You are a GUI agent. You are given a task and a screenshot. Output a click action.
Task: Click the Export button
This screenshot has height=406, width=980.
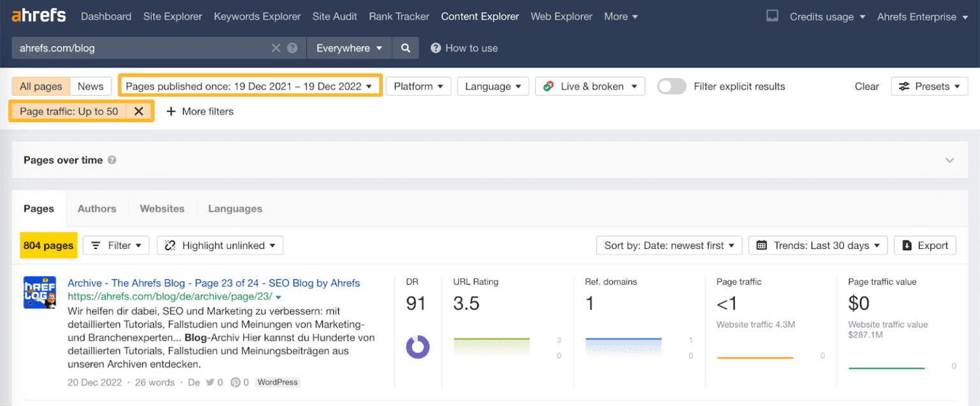[x=925, y=245]
